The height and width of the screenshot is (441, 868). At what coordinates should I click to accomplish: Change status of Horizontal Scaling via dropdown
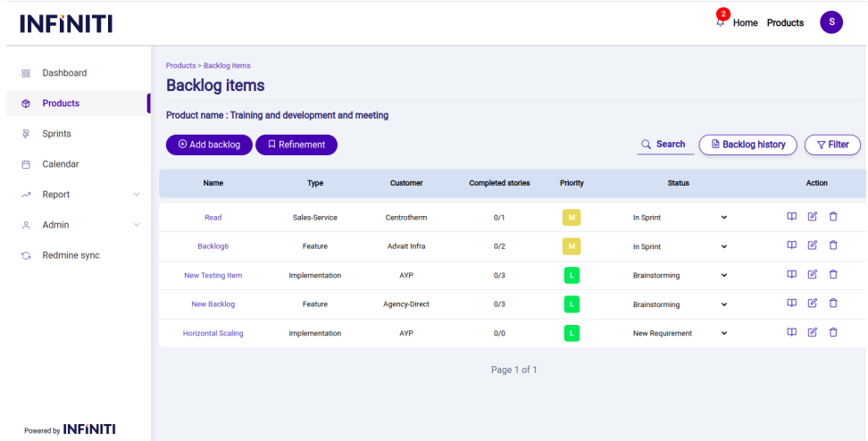(723, 334)
